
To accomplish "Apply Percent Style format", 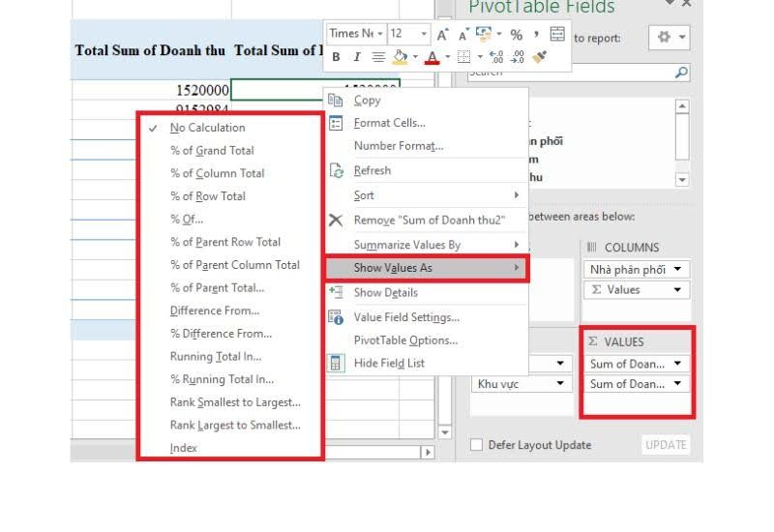I will 517,34.
